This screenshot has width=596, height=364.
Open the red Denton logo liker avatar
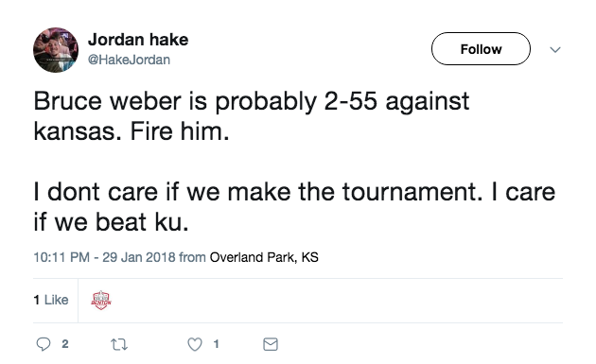click(x=101, y=300)
